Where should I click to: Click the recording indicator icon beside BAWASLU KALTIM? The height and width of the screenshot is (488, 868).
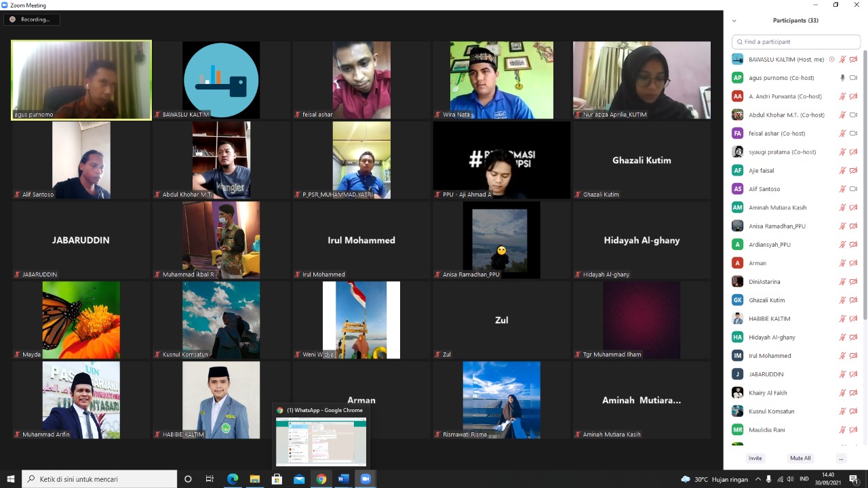(x=832, y=60)
